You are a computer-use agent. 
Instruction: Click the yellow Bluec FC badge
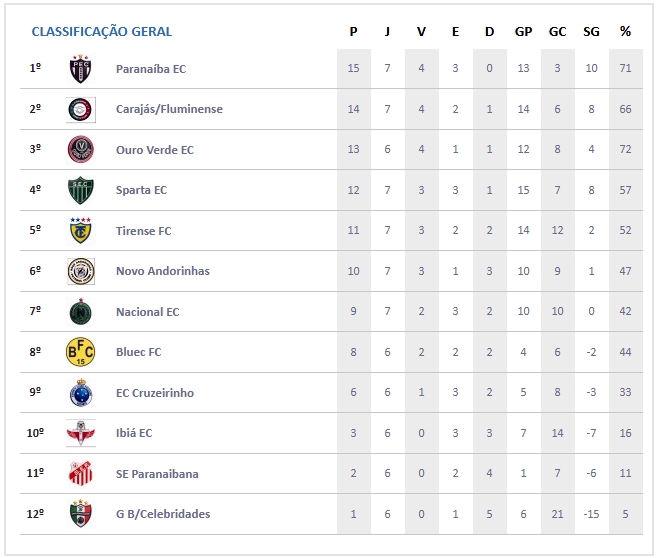coord(80,352)
